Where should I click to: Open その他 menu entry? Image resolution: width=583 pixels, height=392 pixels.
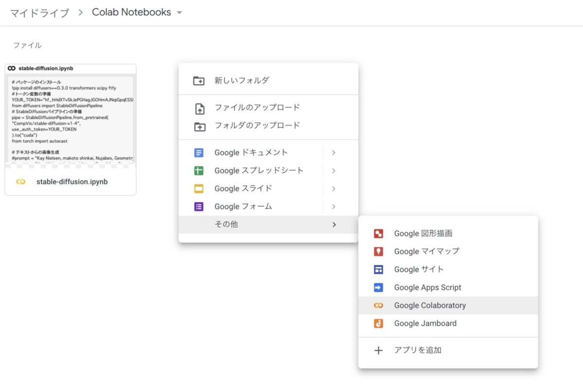pyautogui.click(x=268, y=224)
